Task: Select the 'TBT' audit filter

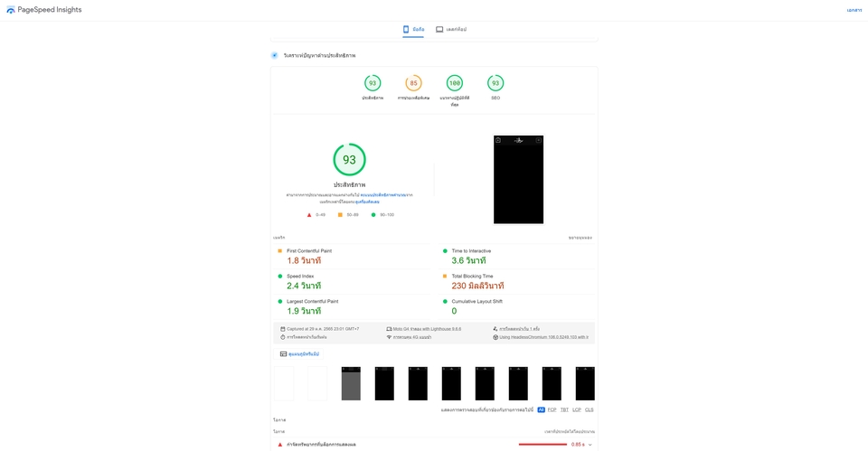Action: click(x=564, y=410)
